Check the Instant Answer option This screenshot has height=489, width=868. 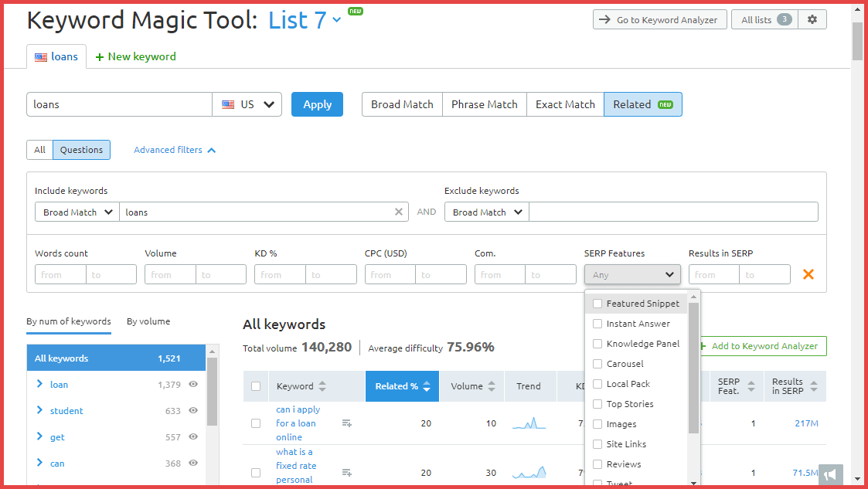tap(597, 324)
